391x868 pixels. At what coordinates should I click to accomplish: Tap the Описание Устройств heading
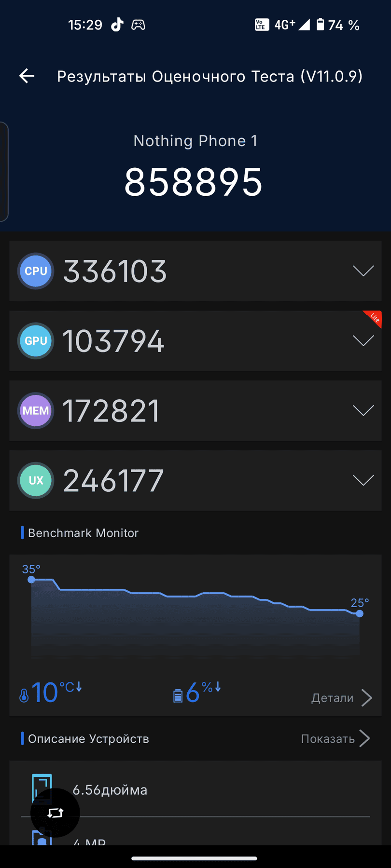click(x=88, y=739)
